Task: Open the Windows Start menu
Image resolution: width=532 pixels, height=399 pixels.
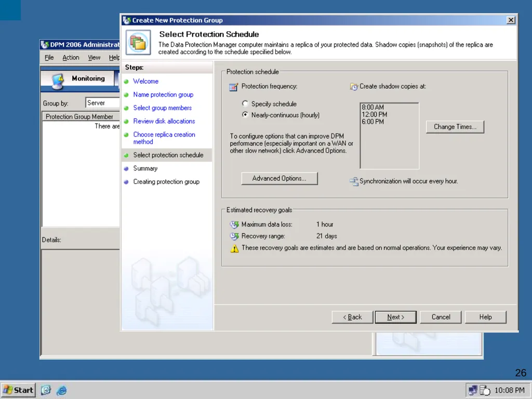Action: click(x=19, y=390)
